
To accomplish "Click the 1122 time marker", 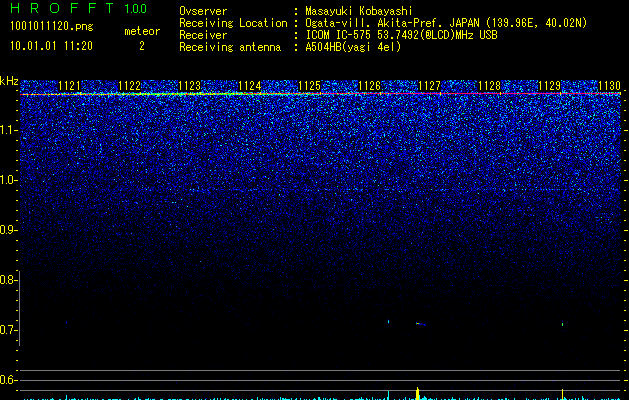I will [x=130, y=86].
